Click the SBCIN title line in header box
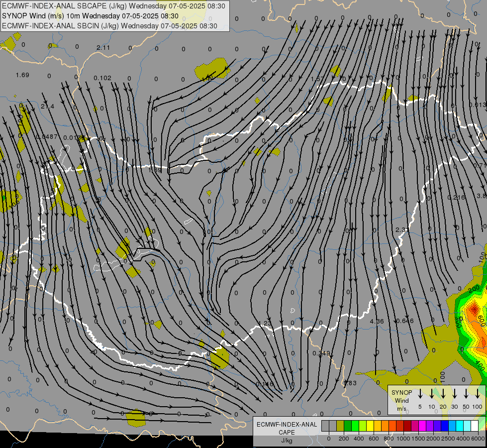Viewport: 487px width, 448px height. click(109, 26)
